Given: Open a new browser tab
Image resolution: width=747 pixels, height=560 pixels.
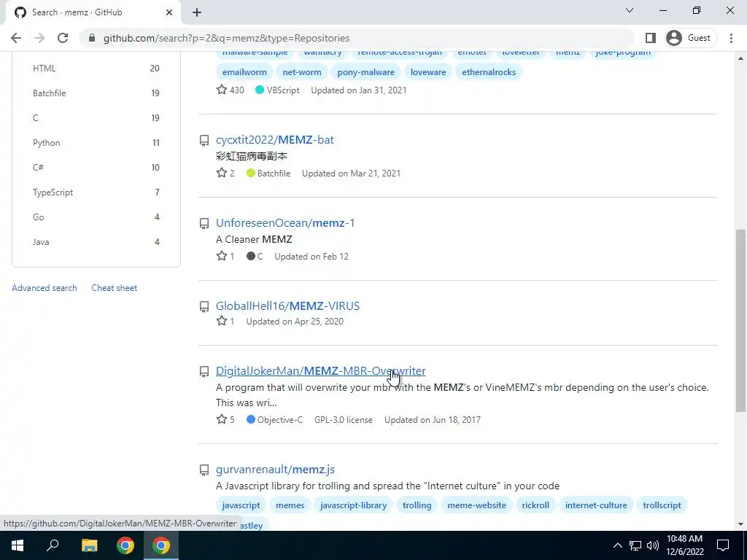Looking at the screenshot, I should [x=197, y=12].
